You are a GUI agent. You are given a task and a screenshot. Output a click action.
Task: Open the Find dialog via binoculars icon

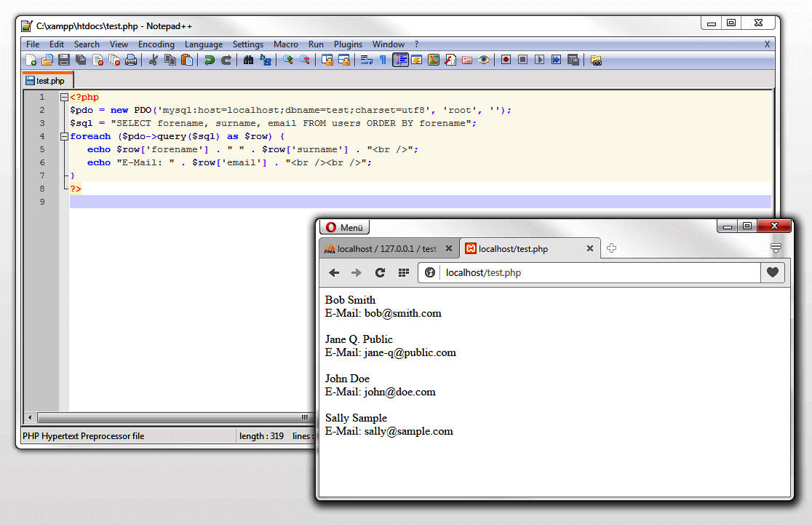247,60
